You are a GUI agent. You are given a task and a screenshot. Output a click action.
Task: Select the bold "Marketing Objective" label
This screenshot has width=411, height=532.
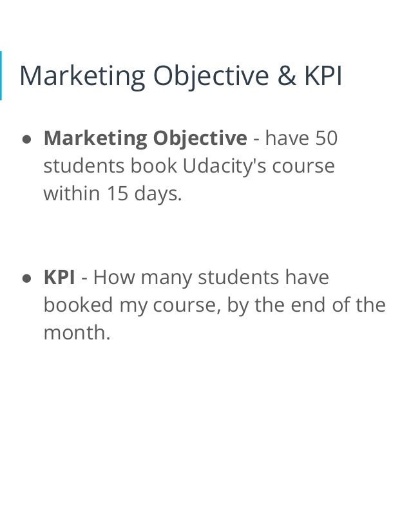click(145, 138)
